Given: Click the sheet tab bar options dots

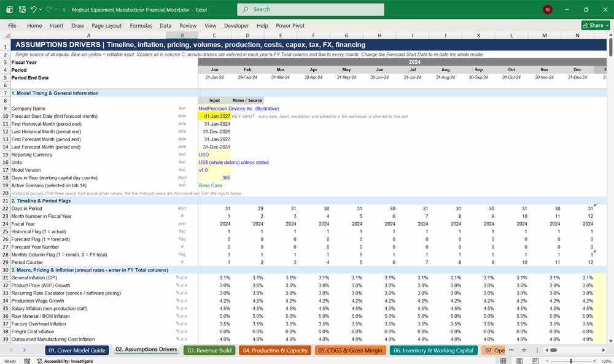Looking at the screenshot, I should coord(537,350).
